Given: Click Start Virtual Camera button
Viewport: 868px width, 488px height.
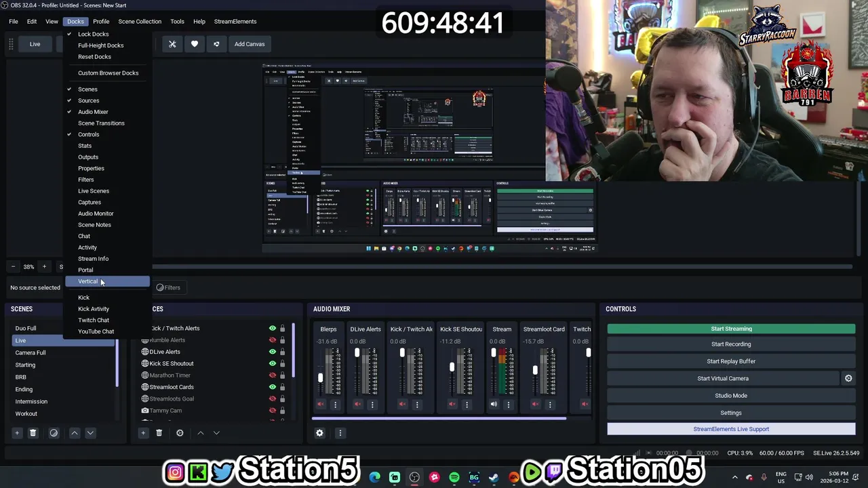Looking at the screenshot, I should tap(723, 379).
